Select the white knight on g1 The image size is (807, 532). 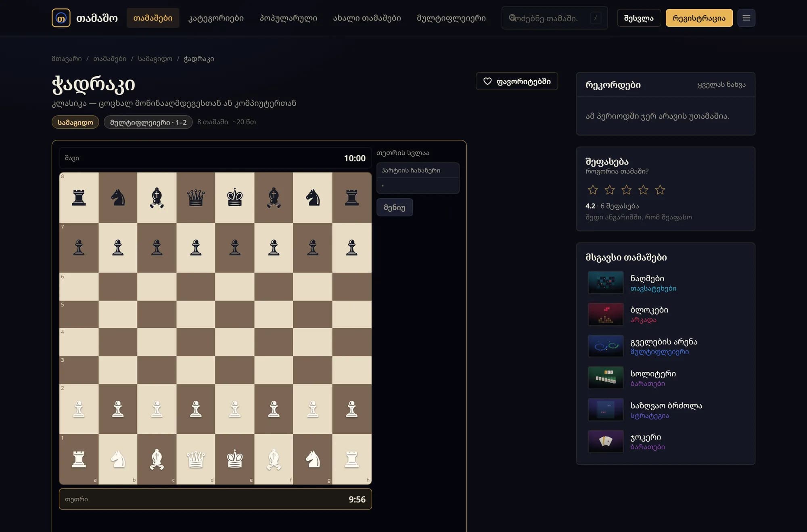click(x=313, y=459)
